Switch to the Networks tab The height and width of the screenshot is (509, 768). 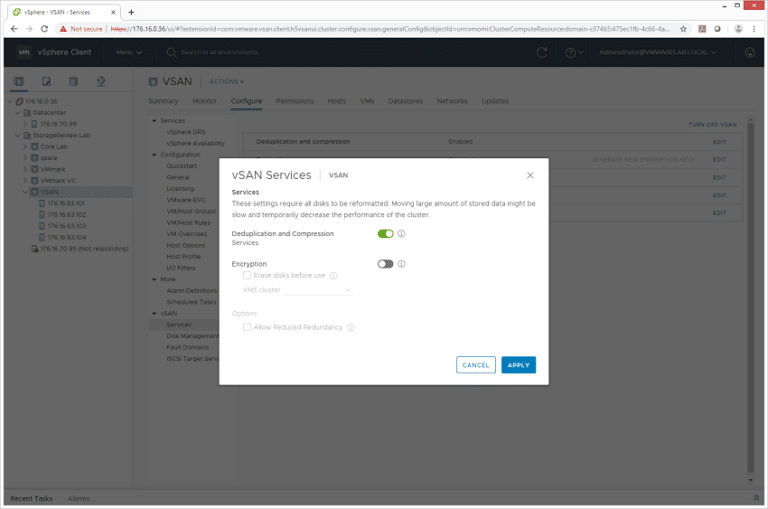[x=452, y=101]
